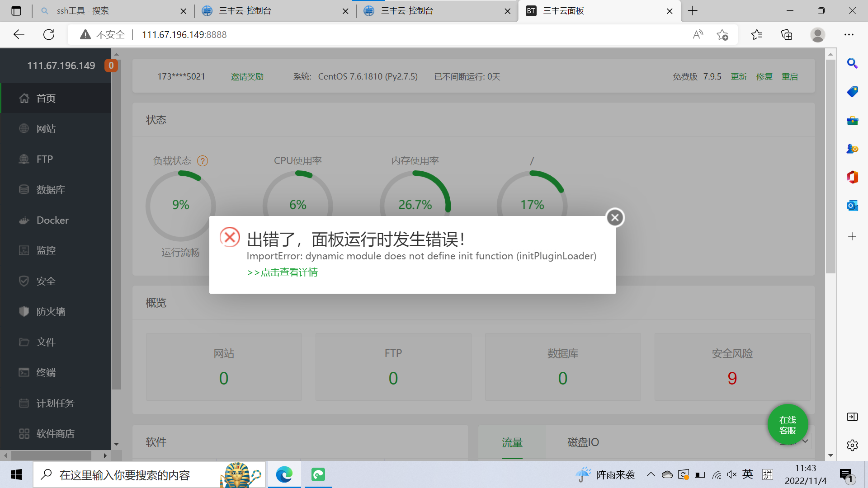Click the 终端 terminal icon in sidebar
868x488 pixels.
click(x=24, y=372)
